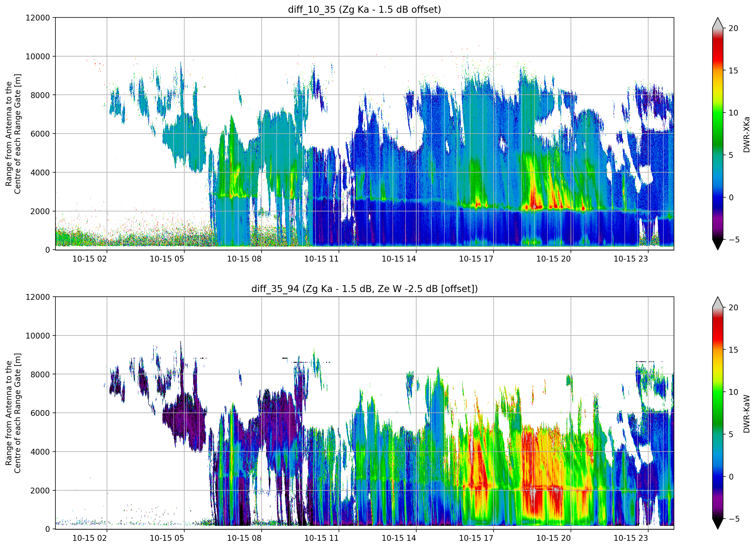Viewport: 756px width, 548px height.
Task: Click the '20' tick on the DWR-KaW colorbar
Action: pyautogui.click(x=733, y=308)
